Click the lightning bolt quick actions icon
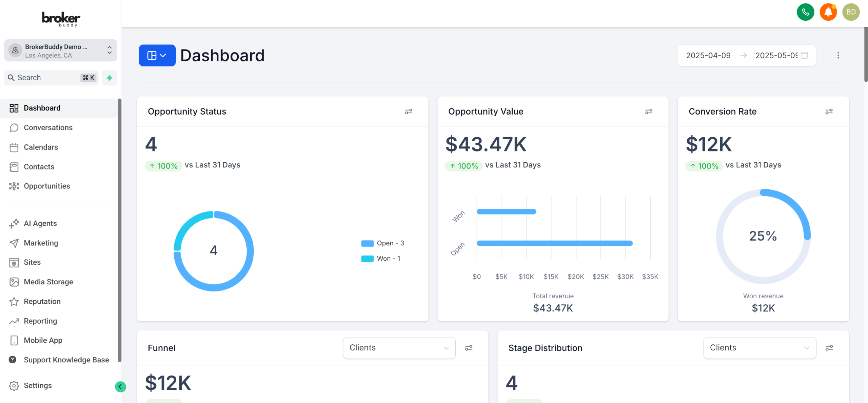The image size is (868, 403). point(110,78)
